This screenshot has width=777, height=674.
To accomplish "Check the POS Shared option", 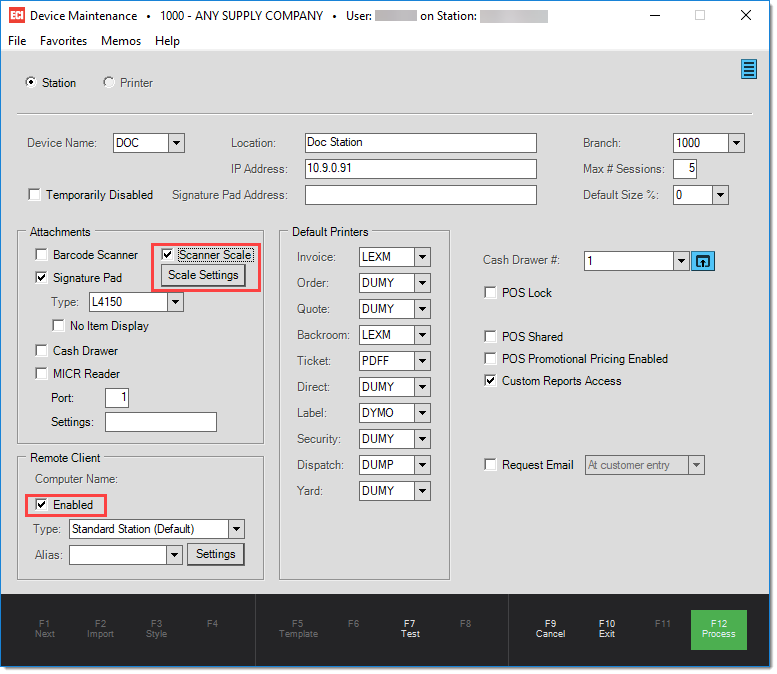I will point(492,338).
